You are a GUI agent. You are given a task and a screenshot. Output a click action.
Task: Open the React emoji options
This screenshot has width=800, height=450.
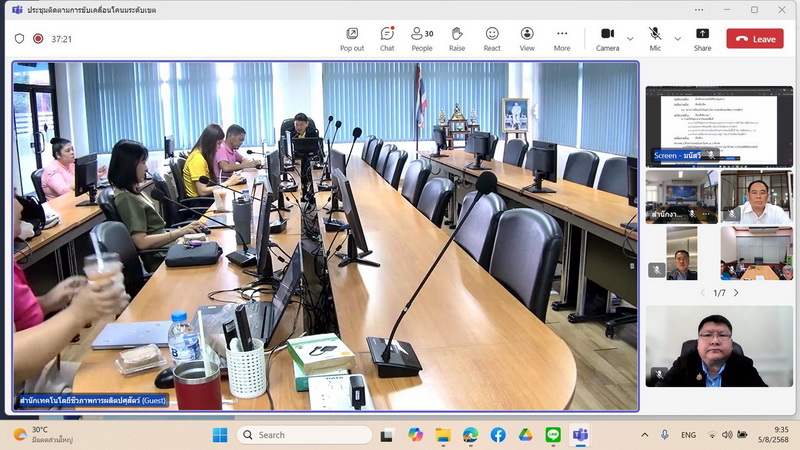pyautogui.click(x=492, y=39)
